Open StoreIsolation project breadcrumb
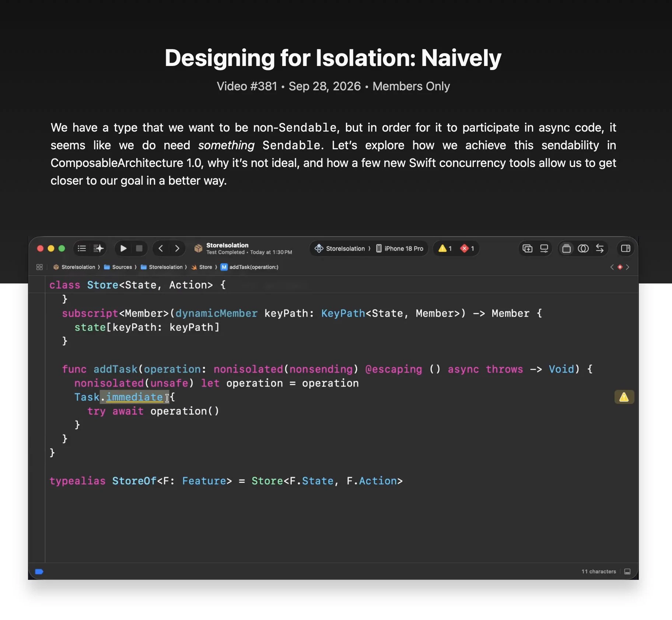672x620 pixels. click(74, 267)
